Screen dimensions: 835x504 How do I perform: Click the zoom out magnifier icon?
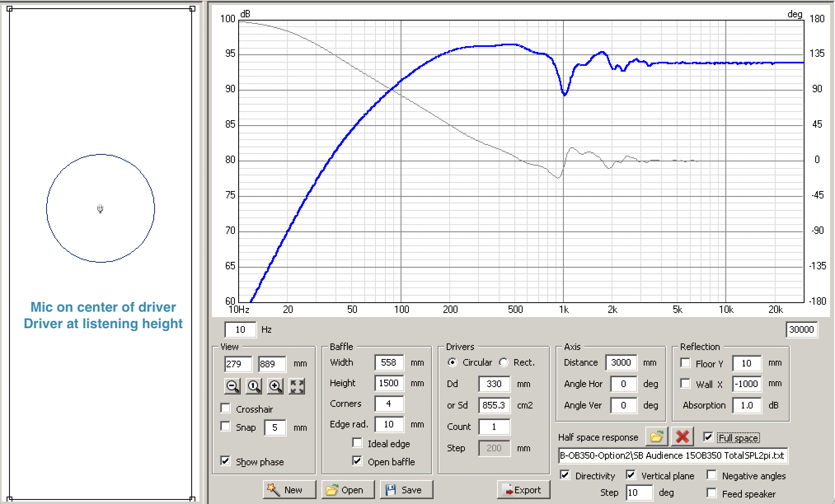point(232,386)
